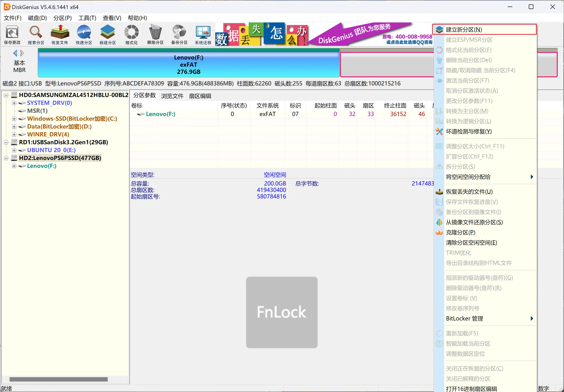Image resolution: width=564 pixels, height=392 pixels.
Task: Click the RD1 USB SanDisk drive icon
Action: tap(15, 142)
